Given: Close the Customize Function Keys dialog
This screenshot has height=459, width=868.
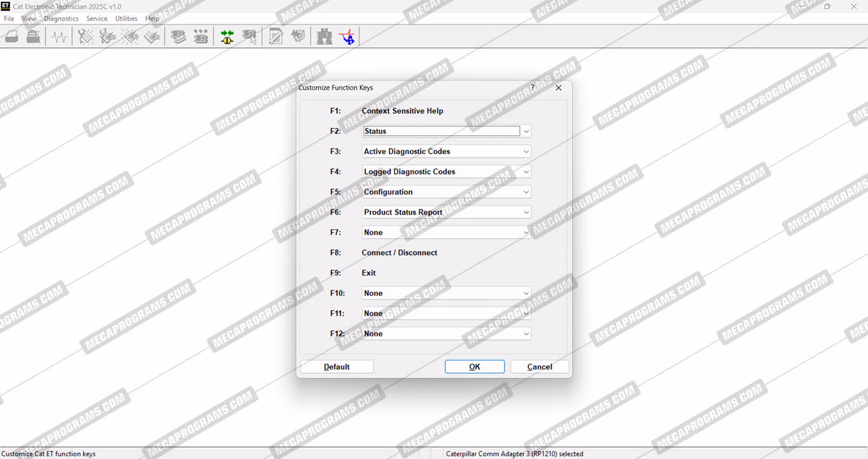Looking at the screenshot, I should pos(559,88).
